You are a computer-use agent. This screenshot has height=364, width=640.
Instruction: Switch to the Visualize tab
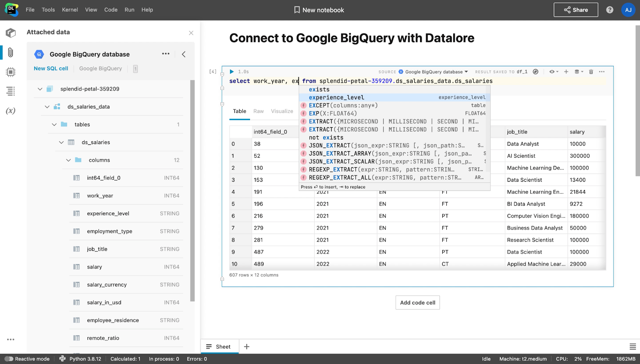pos(282,111)
